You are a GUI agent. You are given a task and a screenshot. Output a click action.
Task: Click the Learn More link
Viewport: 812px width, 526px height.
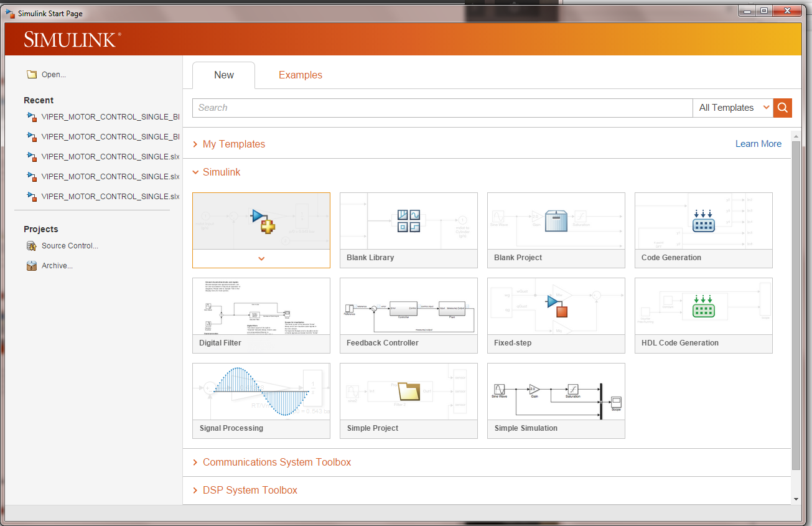click(x=758, y=144)
